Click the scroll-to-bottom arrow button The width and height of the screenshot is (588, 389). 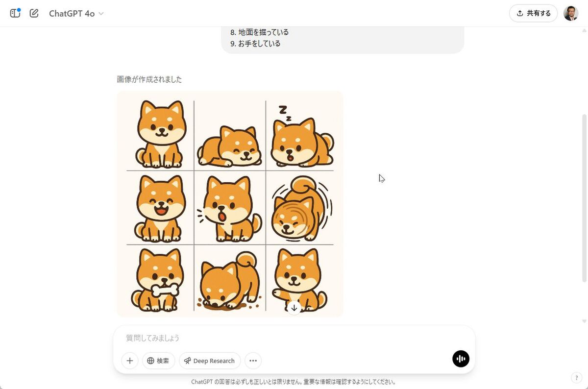coord(294,308)
